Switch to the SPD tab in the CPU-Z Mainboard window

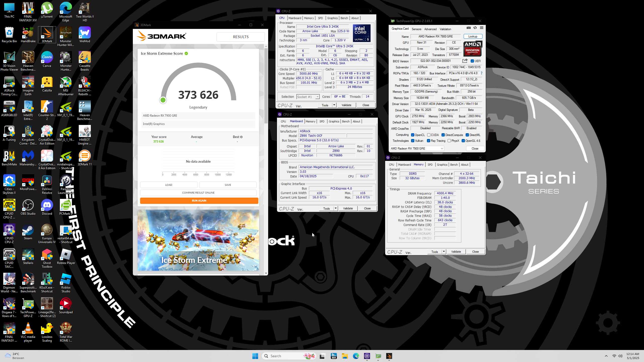(x=322, y=121)
